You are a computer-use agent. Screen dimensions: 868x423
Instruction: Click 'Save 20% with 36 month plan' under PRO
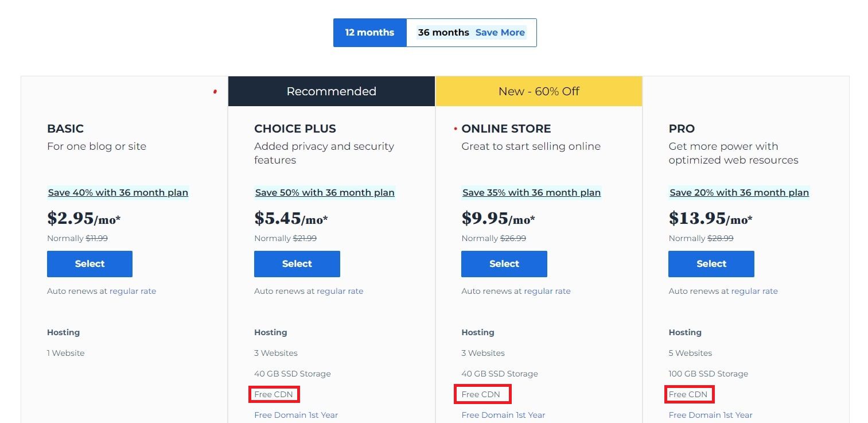tap(739, 192)
